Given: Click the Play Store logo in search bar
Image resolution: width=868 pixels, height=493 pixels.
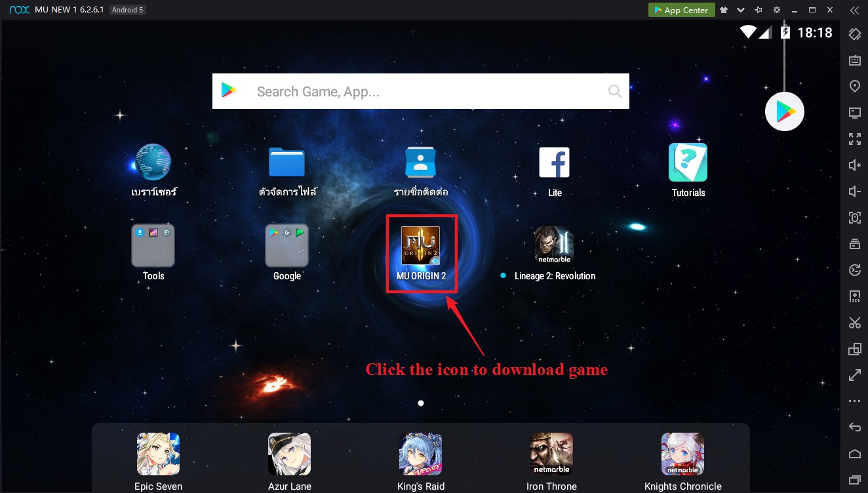Looking at the screenshot, I should [229, 91].
